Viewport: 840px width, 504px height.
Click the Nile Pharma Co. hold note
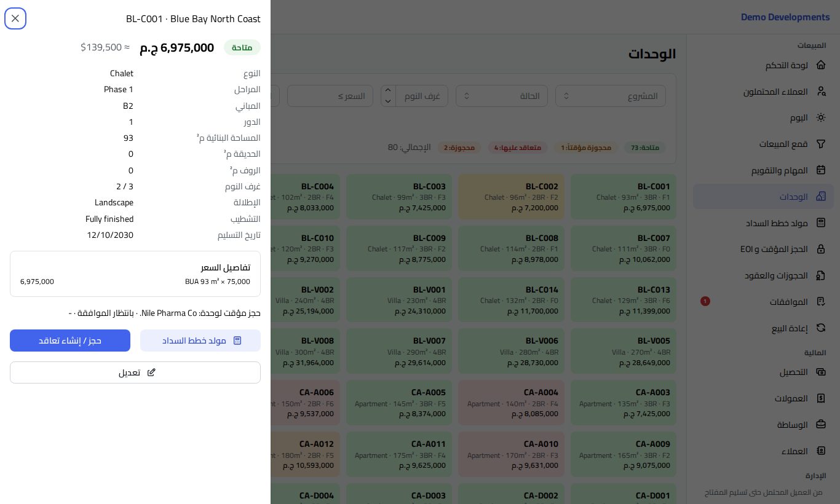pos(164,313)
